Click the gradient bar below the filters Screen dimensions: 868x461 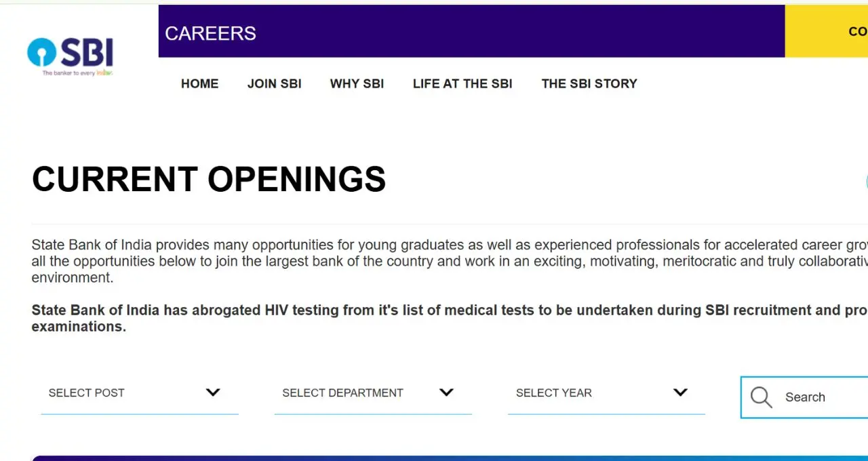point(450,458)
